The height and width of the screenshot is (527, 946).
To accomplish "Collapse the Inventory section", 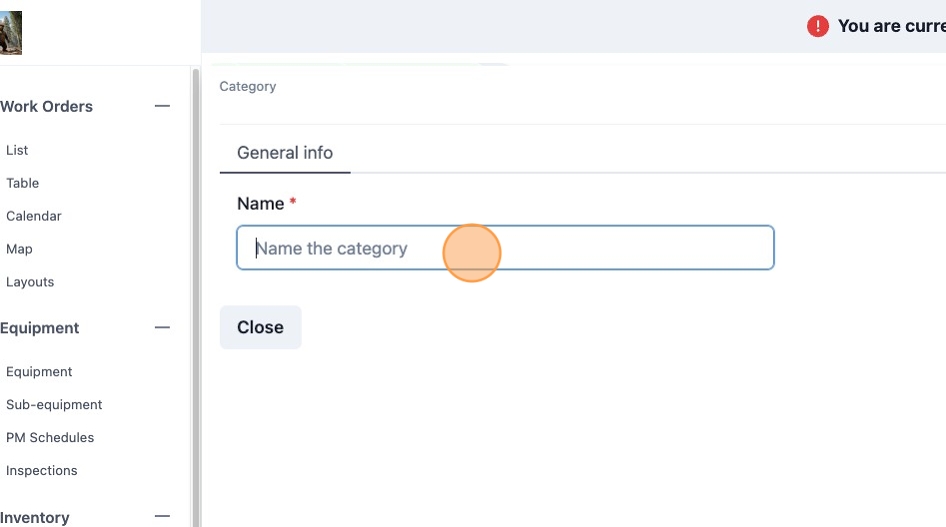I will [162, 516].
